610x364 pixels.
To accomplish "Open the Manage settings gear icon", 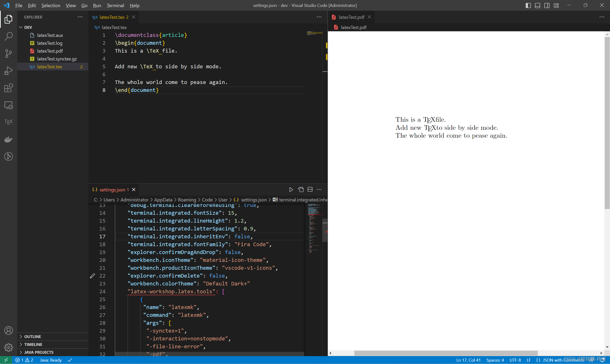I will pos(8,348).
